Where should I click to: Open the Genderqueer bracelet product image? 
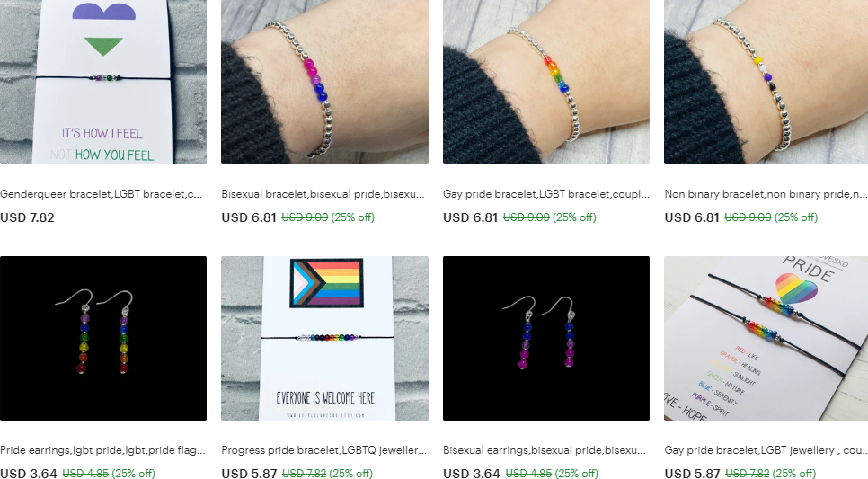(x=103, y=82)
